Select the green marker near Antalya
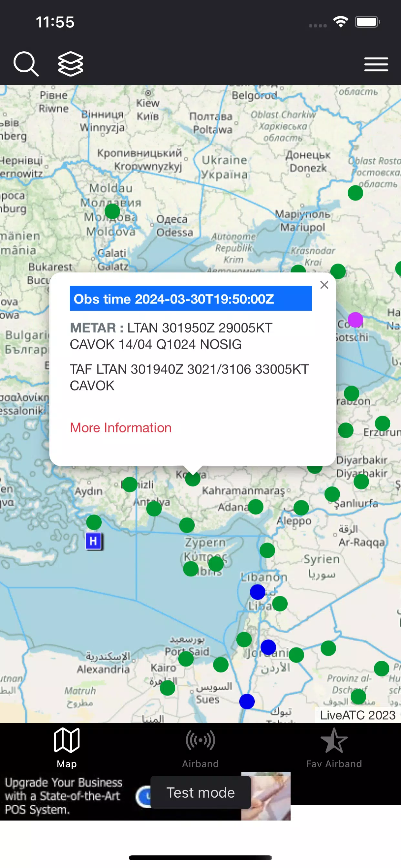The height and width of the screenshot is (868, 401). pyautogui.click(x=154, y=509)
